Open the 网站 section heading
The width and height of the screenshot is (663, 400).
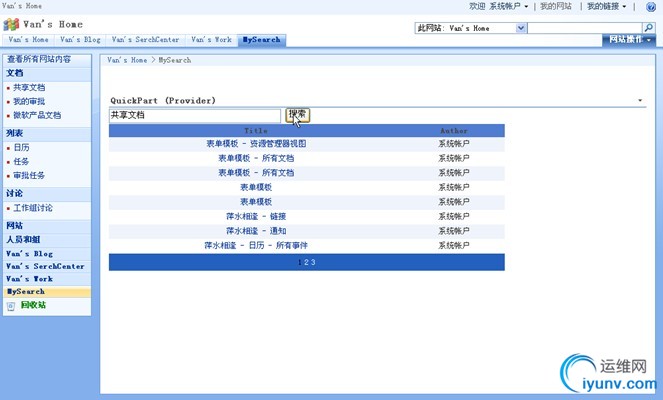[15, 226]
